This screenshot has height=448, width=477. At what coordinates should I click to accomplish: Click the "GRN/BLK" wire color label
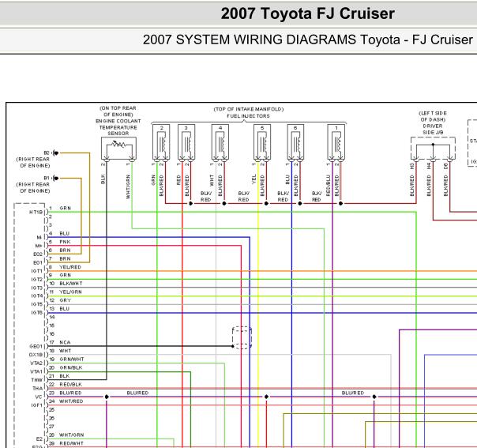pyautogui.click(x=71, y=367)
